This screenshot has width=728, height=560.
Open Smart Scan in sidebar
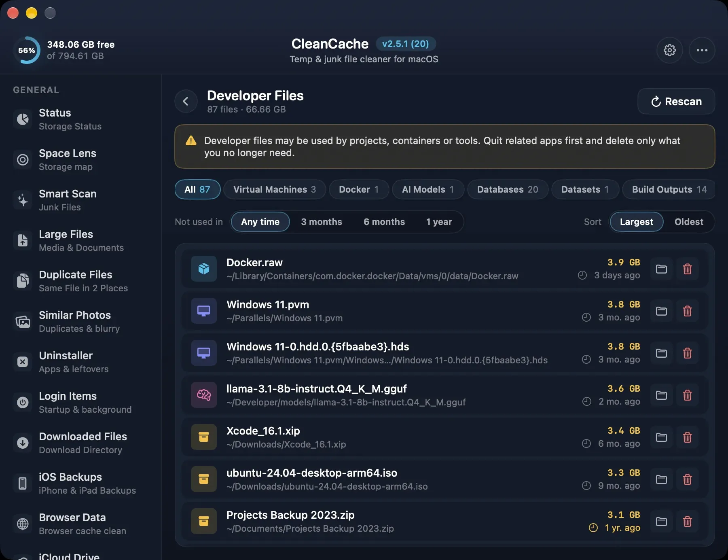click(81, 200)
